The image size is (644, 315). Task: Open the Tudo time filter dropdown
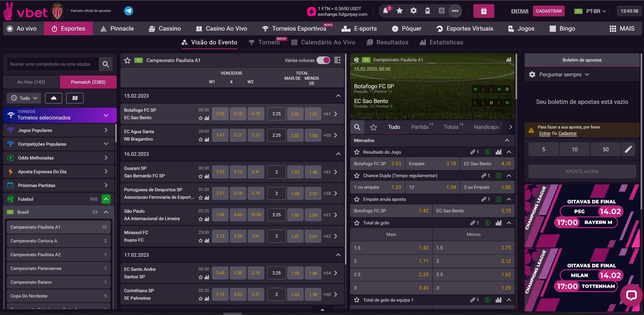(x=23, y=98)
